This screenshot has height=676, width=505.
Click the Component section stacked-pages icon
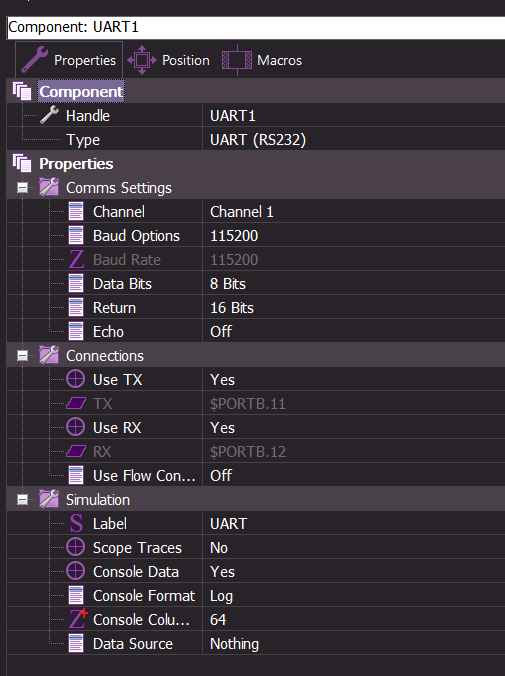[22, 91]
